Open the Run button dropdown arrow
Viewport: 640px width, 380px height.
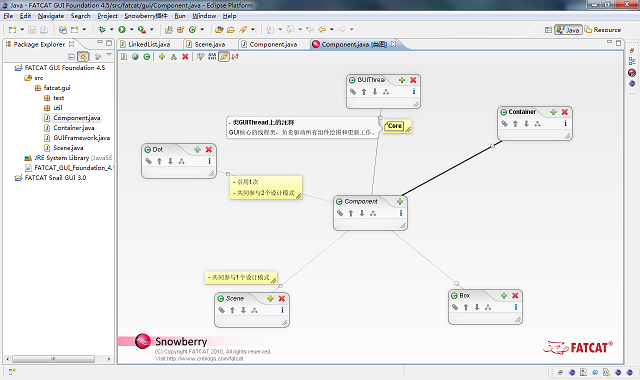[131, 29]
